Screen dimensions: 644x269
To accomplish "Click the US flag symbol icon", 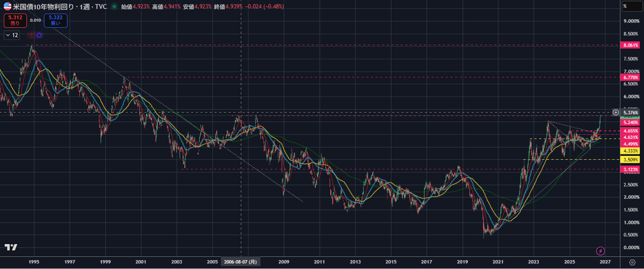I will [8, 6].
